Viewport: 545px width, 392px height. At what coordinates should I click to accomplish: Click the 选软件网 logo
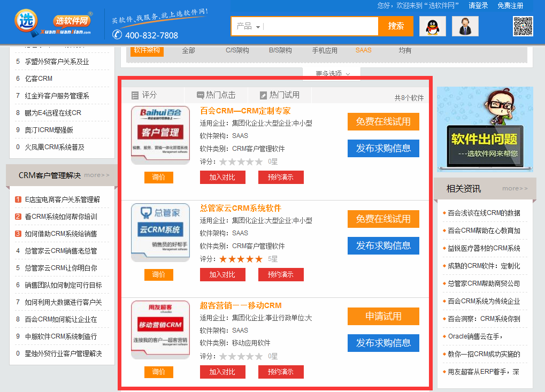54,22
